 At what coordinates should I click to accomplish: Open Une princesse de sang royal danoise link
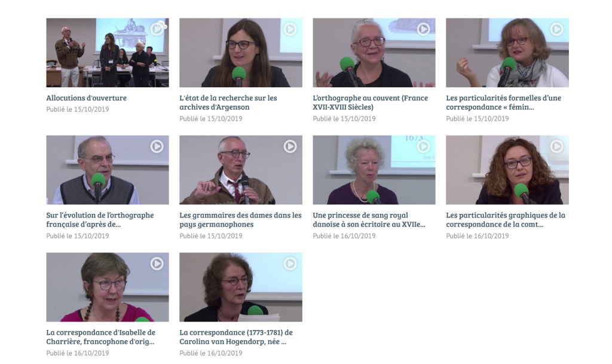click(369, 219)
